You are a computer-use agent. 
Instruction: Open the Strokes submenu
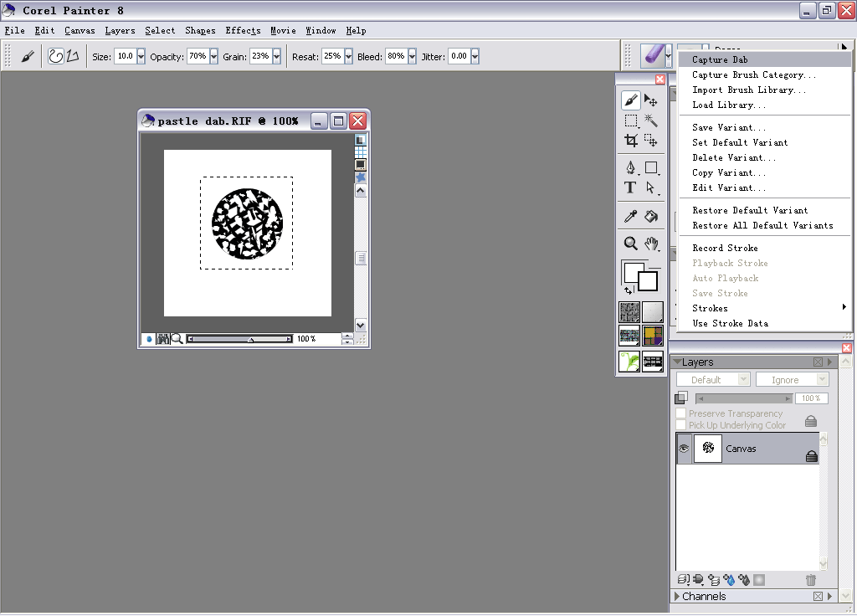pyautogui.click(x=765, y=308)
